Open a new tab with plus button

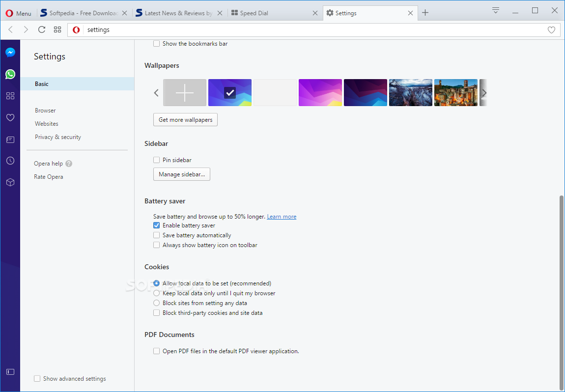tap(425, 13)
